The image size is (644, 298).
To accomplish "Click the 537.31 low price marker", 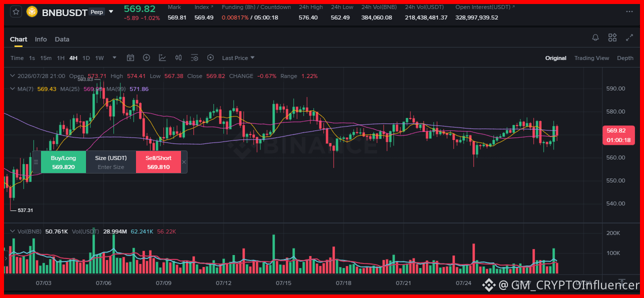I will point(25,210).
